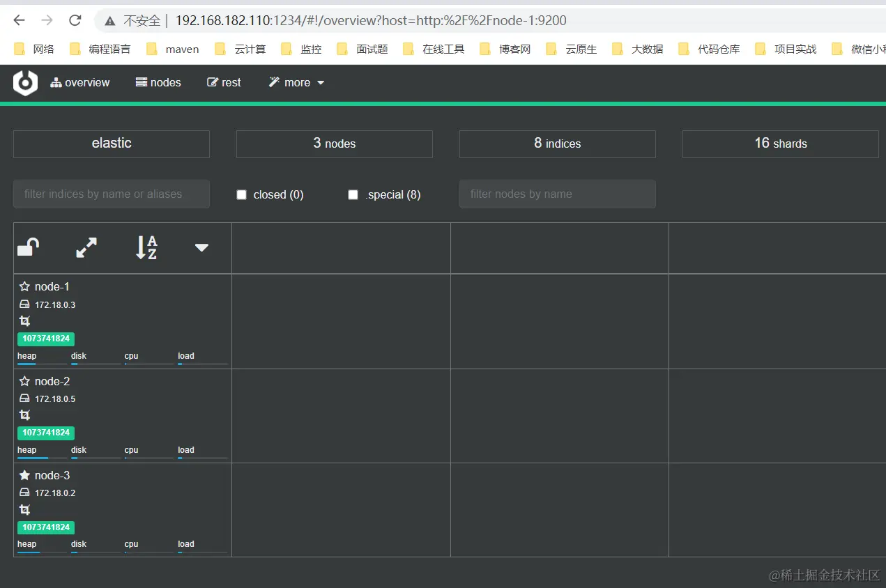The width and height of the screenshot is (886, 588).
Task: Open the 面试题 bookmark folder
Action: click(362, 49)
